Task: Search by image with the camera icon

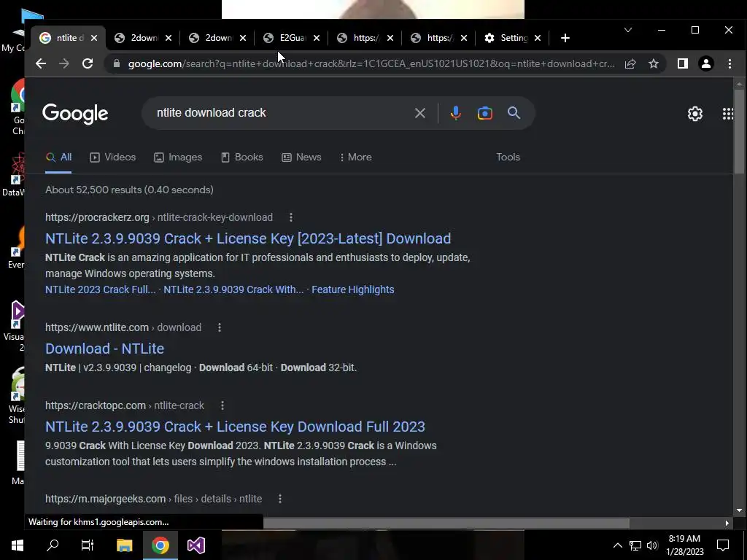Action: [x=485, y=113]
